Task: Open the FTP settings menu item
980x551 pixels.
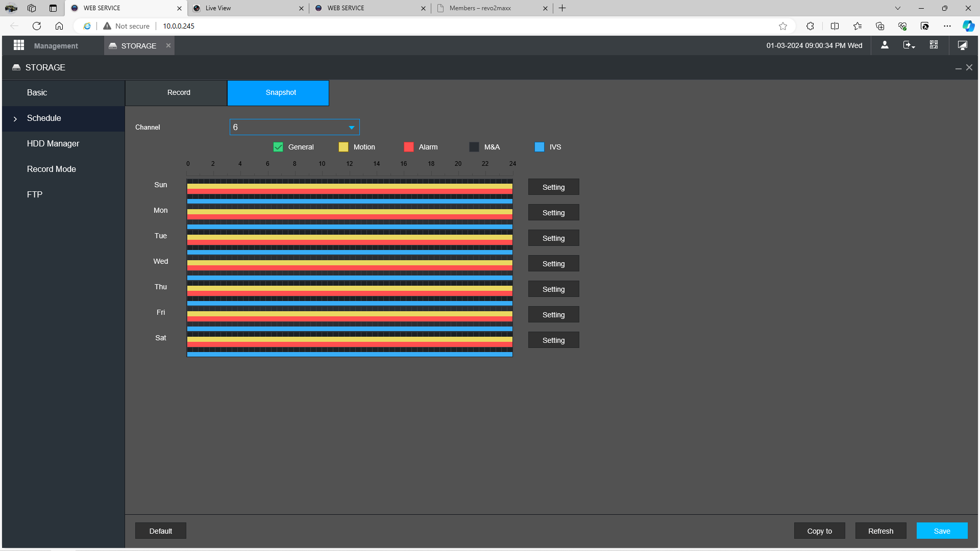Action: click(63, 195)
